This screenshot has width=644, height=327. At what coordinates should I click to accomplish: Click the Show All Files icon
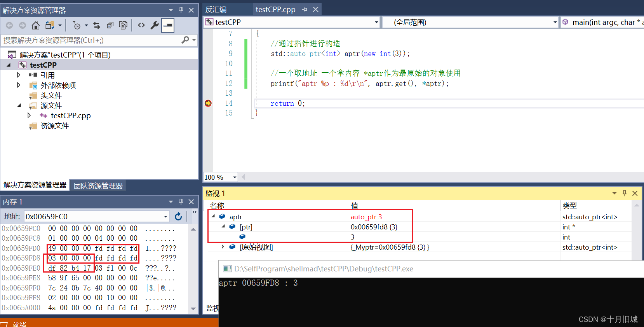(123, 25)
